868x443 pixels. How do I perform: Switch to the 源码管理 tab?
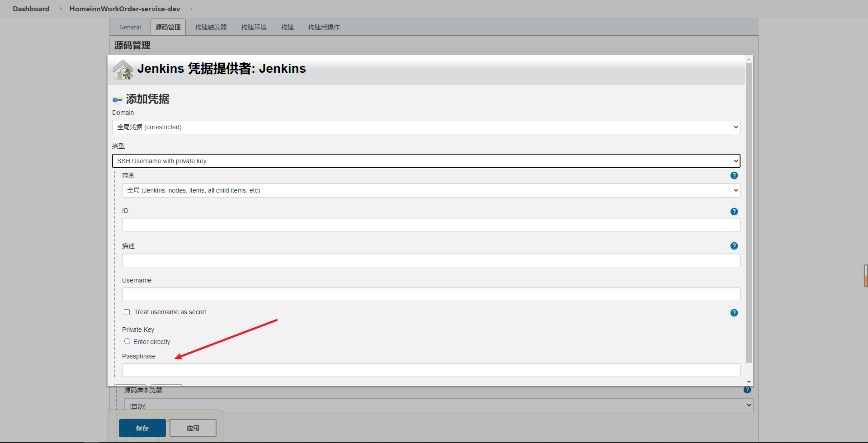[168, 27]
